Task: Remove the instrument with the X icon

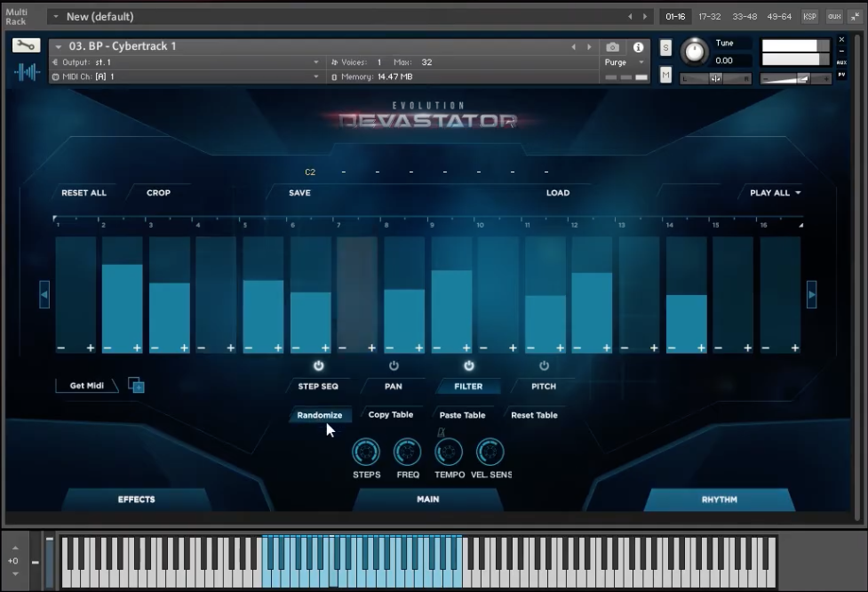Action: (841, 40)
